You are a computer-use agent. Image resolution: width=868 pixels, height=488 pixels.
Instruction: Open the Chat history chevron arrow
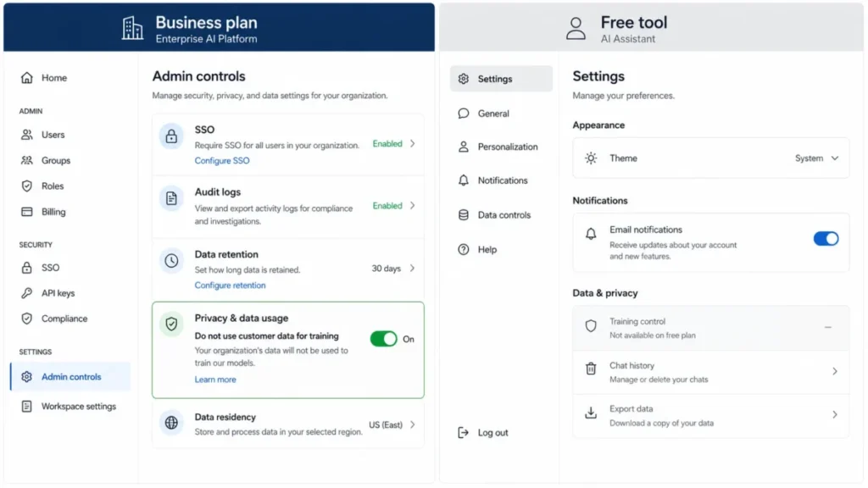(x=835, y=371)
